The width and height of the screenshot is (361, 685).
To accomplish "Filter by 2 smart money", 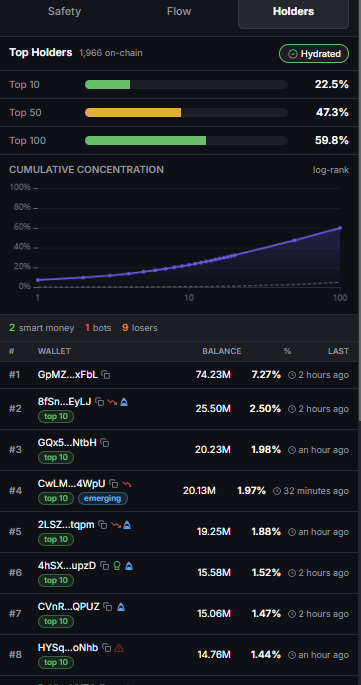I will tap(42, 328).
